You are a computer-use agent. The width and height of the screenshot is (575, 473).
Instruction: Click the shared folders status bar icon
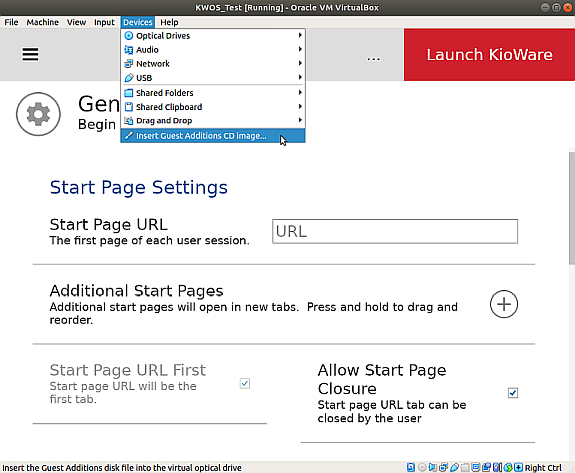coord(465,467)
